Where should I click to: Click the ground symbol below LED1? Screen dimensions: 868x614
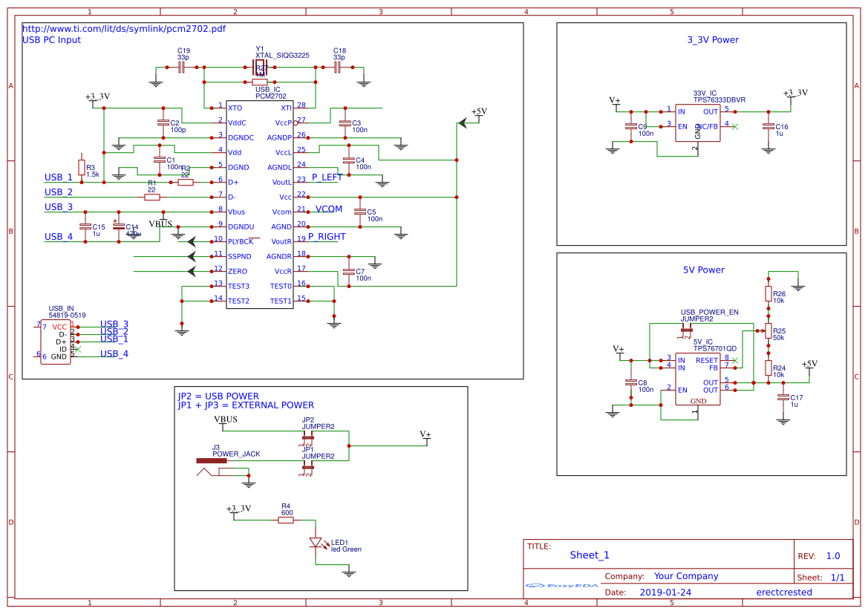pyautogui.click(x=348, y=573)
